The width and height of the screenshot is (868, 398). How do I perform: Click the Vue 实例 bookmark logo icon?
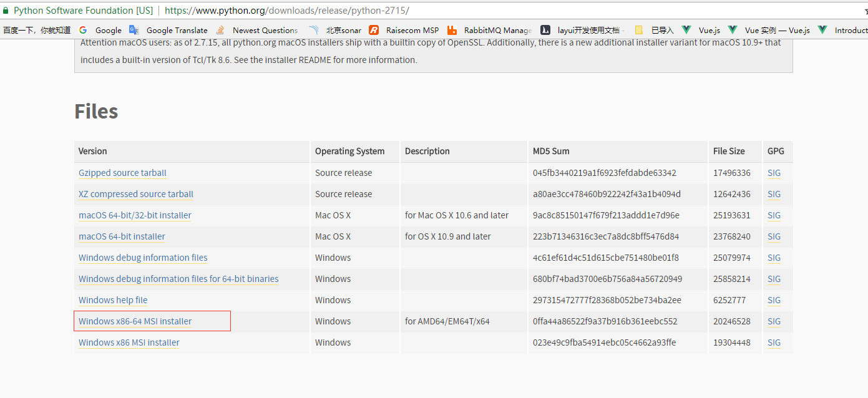pos(733,30)
